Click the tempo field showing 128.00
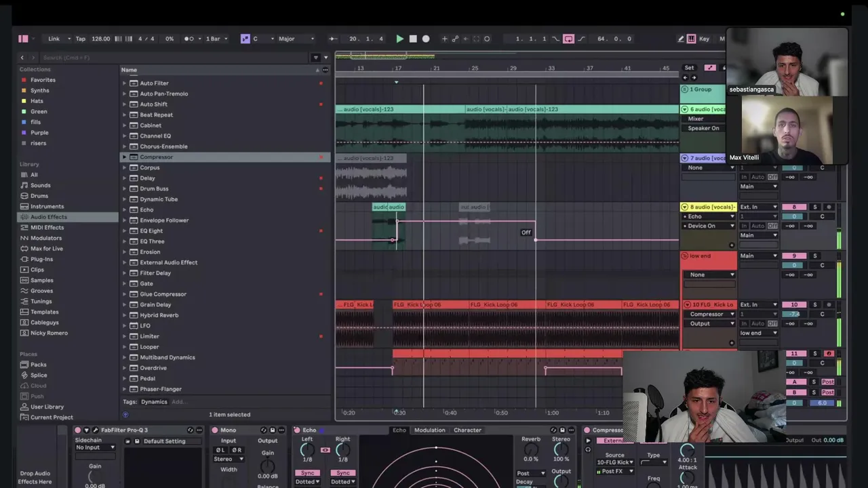 (101, 39)
